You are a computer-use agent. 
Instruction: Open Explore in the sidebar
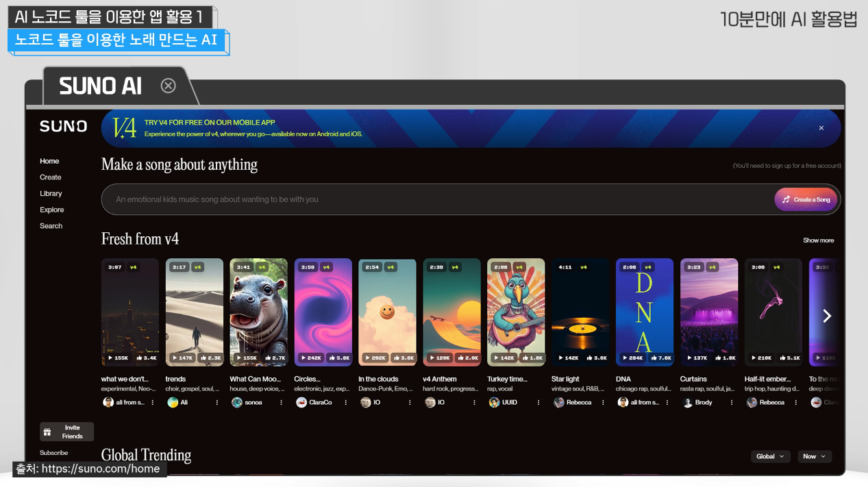pos(52,210)
